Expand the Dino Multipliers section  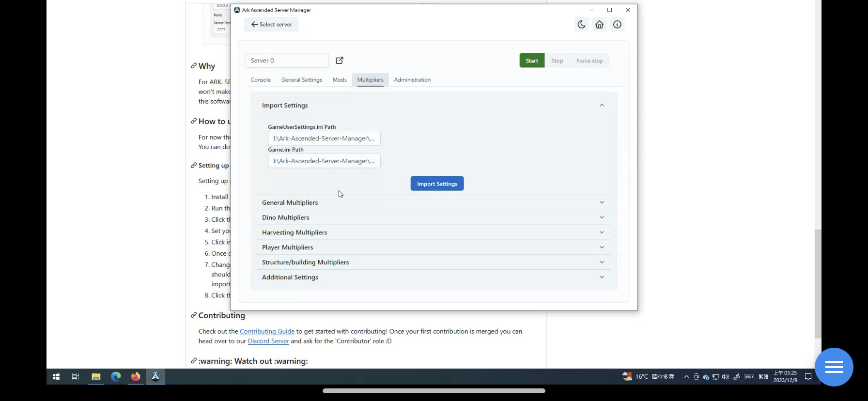434,217
